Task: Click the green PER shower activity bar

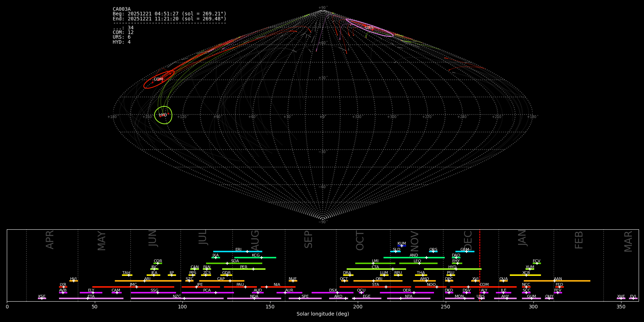Action: tap(243, 269)
